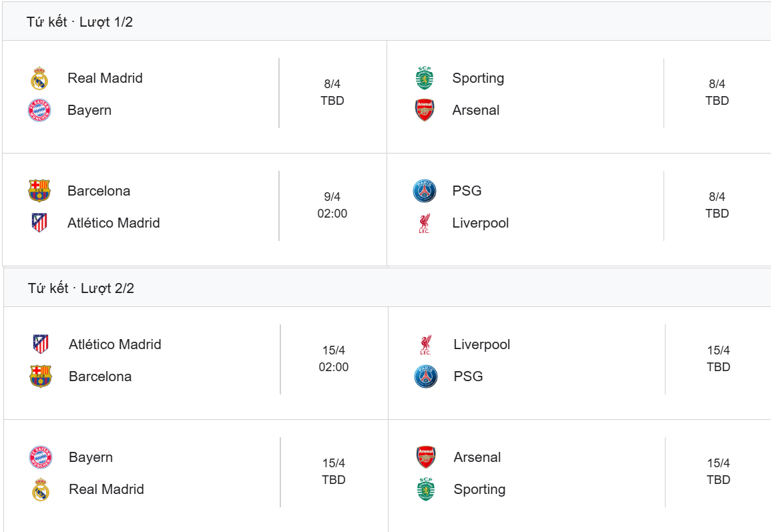Select Sporting crest in first-leg fixture
Viewport: 771px width, 532px height.
425,79
